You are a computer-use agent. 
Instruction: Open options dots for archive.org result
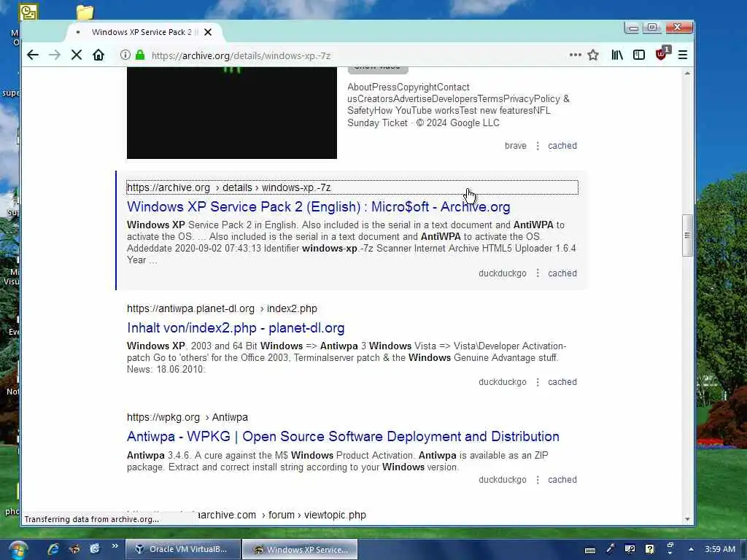pos(538,273)
